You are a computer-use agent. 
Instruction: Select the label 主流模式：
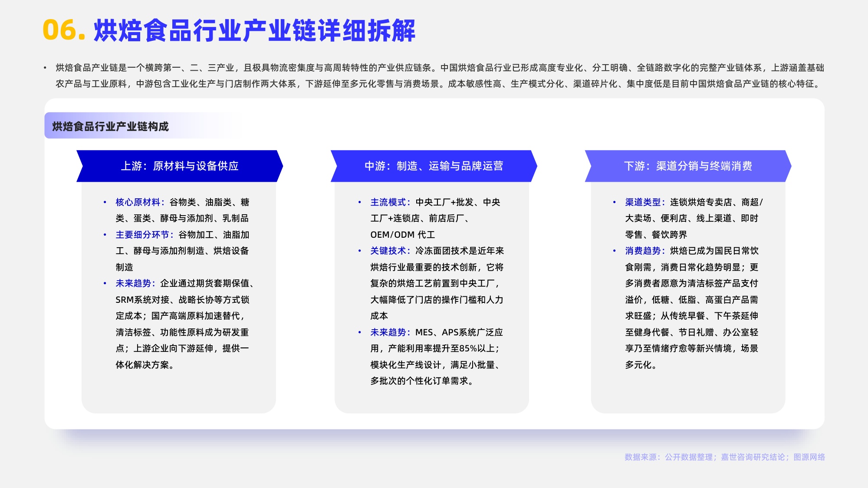click(391, 202)
